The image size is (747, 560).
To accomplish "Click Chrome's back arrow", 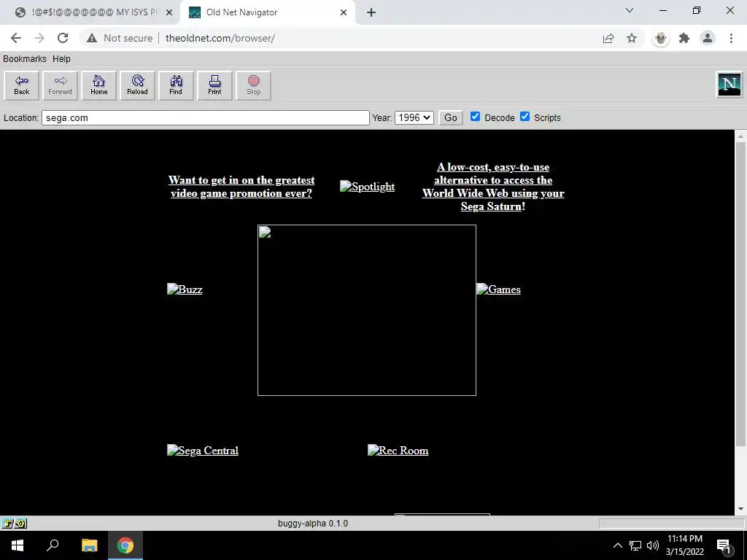I will 16,38.
